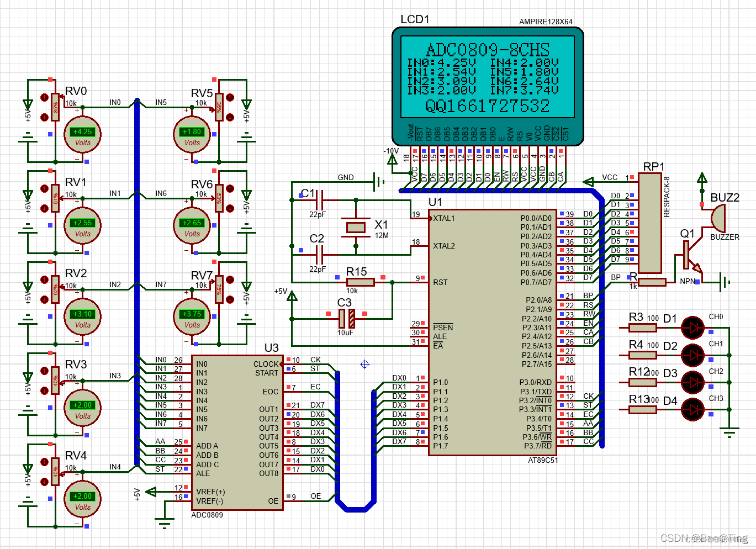Click the RV3 voltmeter
756x549 pixels.
tap(83, 408)
